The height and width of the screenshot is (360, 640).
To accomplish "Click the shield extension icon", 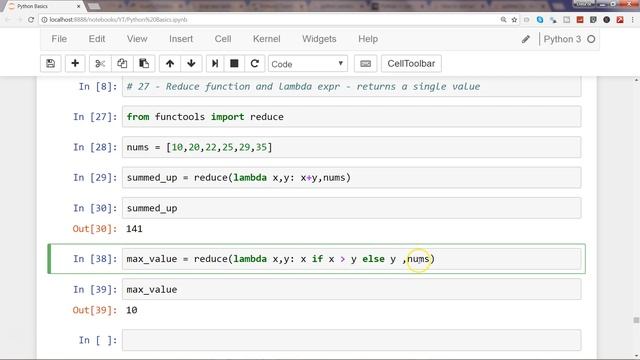I will (593, 20).
